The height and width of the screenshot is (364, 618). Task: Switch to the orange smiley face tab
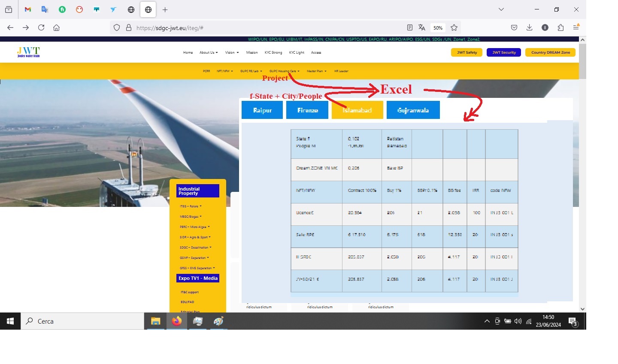[x=79, y=9]
